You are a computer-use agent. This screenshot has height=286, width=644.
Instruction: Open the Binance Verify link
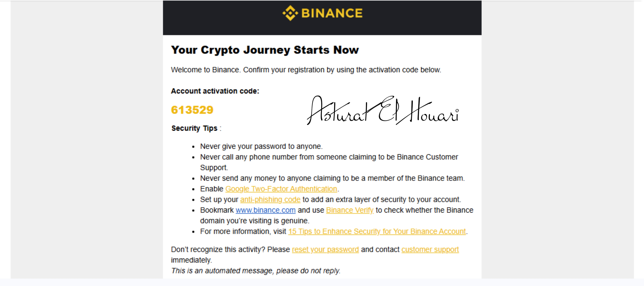350,210
